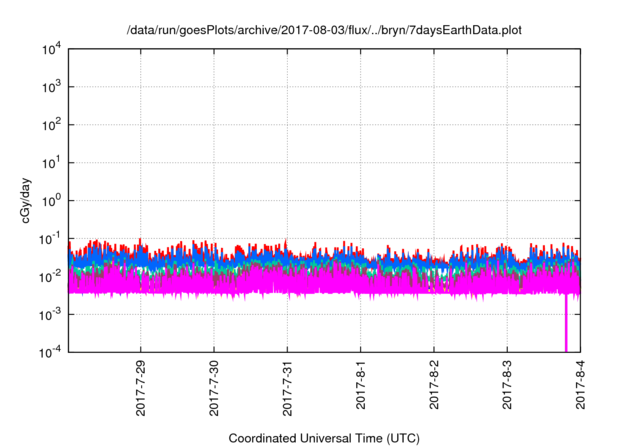Click the 10^-1 y-axis tick label
The image size is (640, 448).
(50, 239)
